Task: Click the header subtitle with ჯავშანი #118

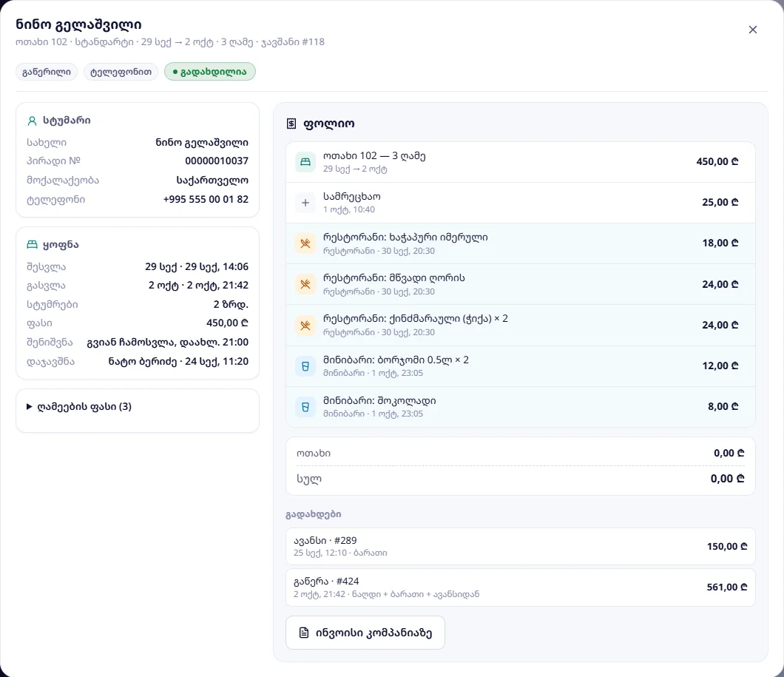Action: [x=170, y=42]
